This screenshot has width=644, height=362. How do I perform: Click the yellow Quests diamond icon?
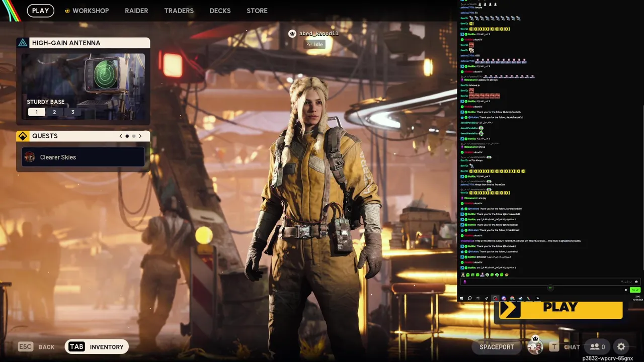pos(23,136)
